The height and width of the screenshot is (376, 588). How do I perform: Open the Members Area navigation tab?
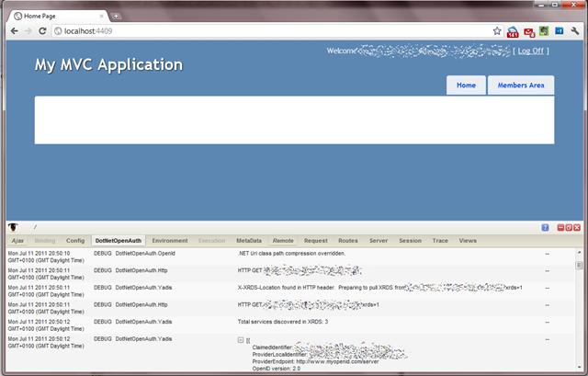pyautogui.click(x=520, y=85)
